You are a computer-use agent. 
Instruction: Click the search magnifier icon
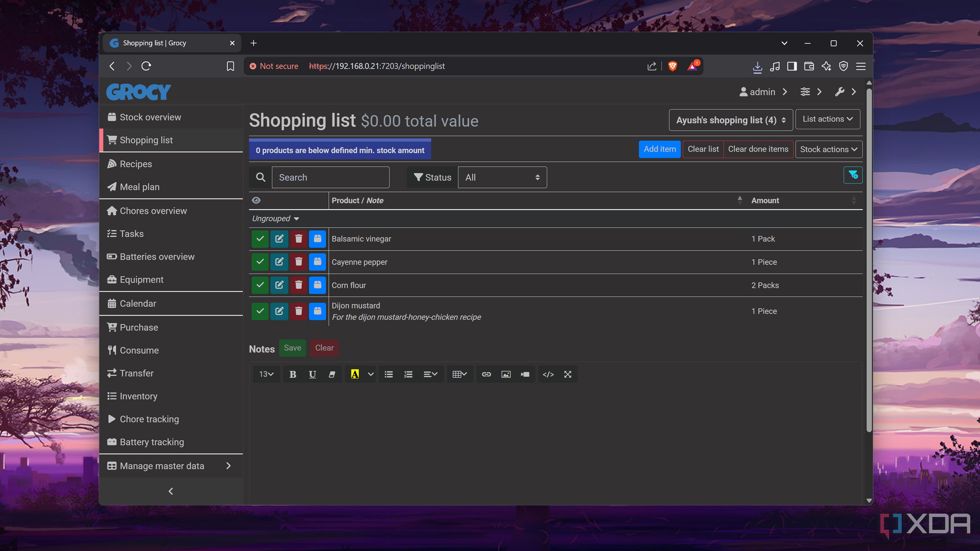[x=261, y=178]
